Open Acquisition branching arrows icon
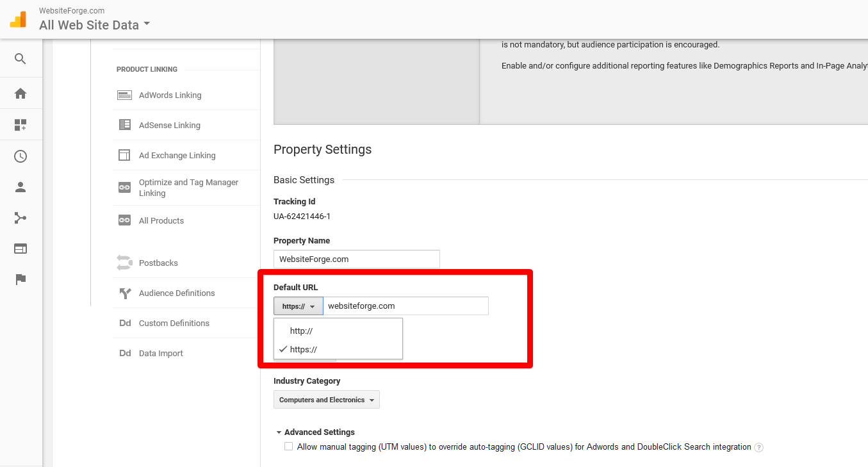The image size is (868, 467). click(x=20, y=218)
